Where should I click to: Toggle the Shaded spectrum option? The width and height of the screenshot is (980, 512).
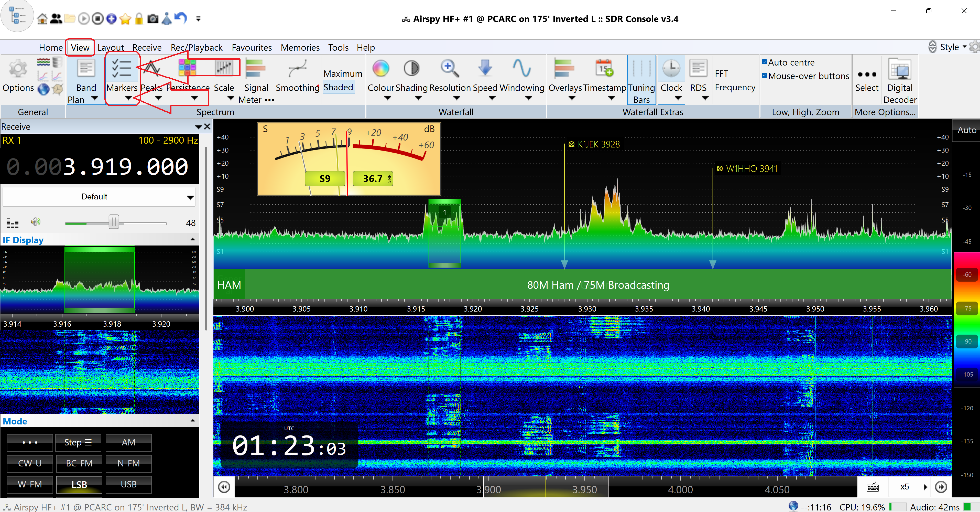[x=338, y=87]
